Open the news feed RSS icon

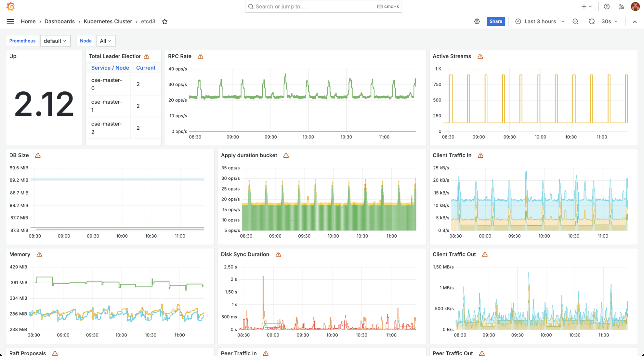(621, 6)
